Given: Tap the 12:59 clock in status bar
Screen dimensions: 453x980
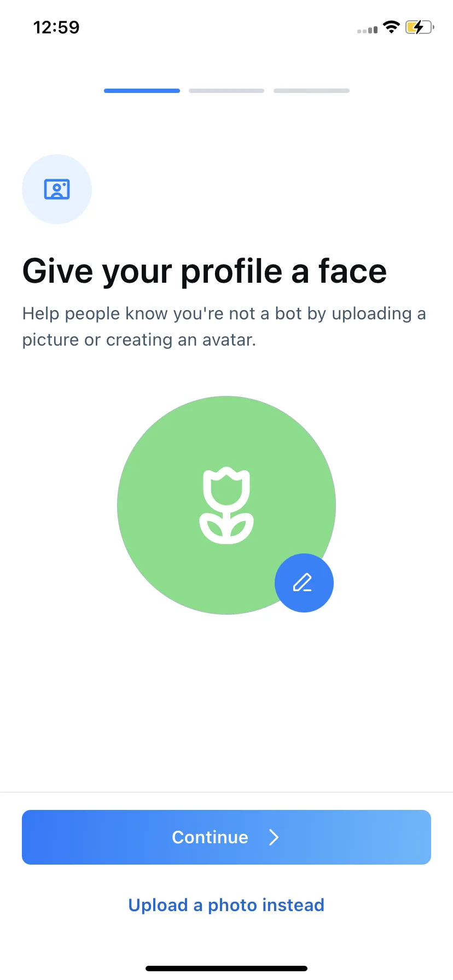Looking at the screenshot, I should [x=56, y=27].
